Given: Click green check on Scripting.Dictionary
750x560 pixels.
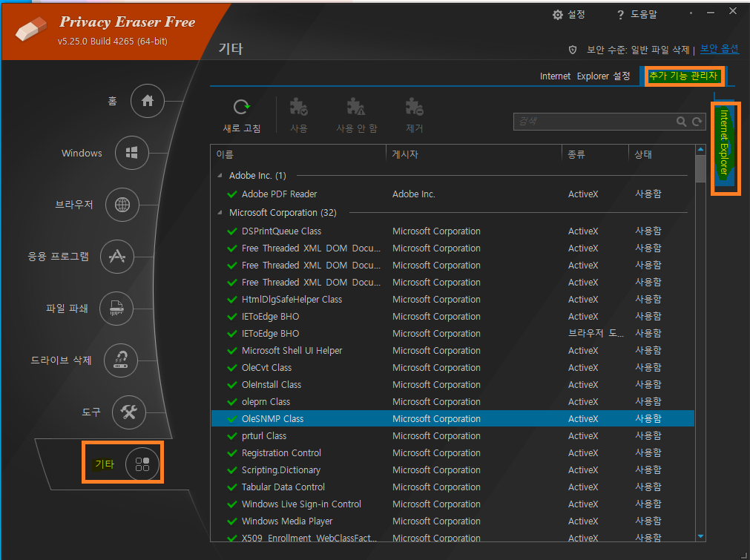Looking at the screenshot, I should pos(232,470).
